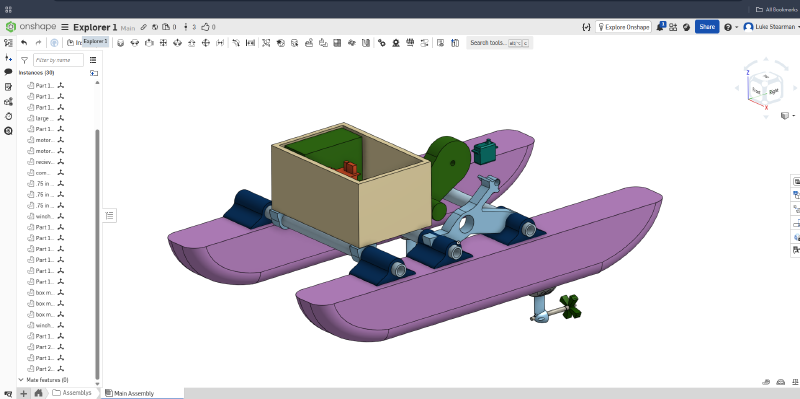Image resolution: width=800 pixels, height=399 pixels.
Task: Click the Main branch label
Action: tap(128, 28)
